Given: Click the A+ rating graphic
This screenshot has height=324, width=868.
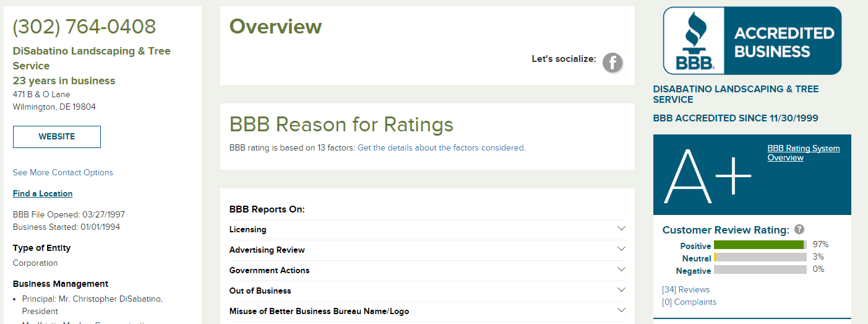Looking at the screenshot, I should (708, 176).
